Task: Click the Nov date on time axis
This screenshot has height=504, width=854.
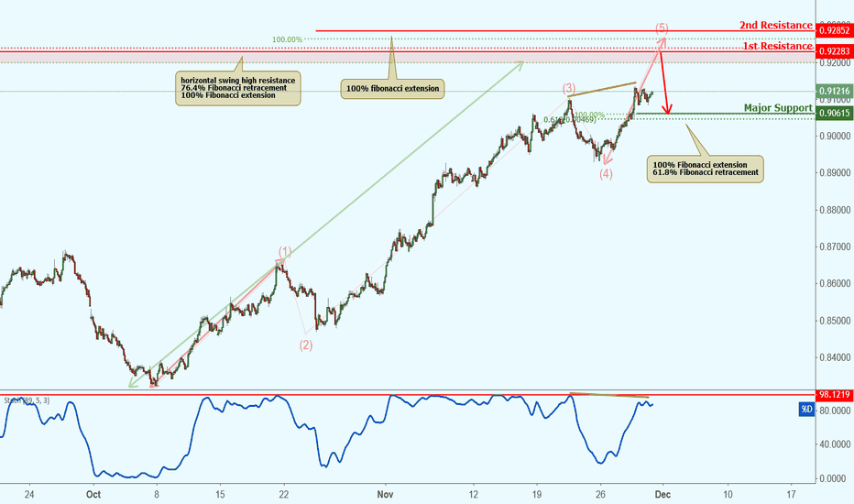Action: pyautogui.click(x=385, y=494)
